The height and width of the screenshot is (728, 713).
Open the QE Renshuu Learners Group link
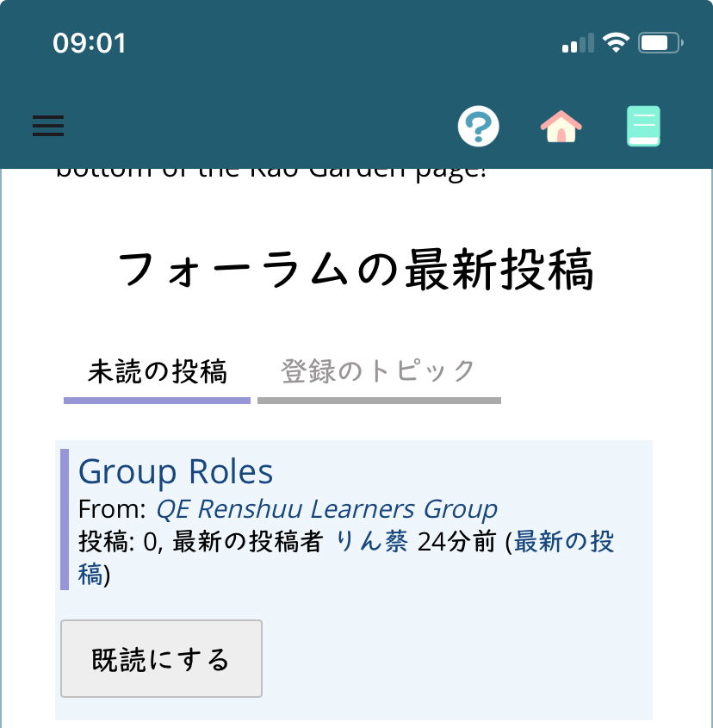pyautogui.click(x=326, y=509)
